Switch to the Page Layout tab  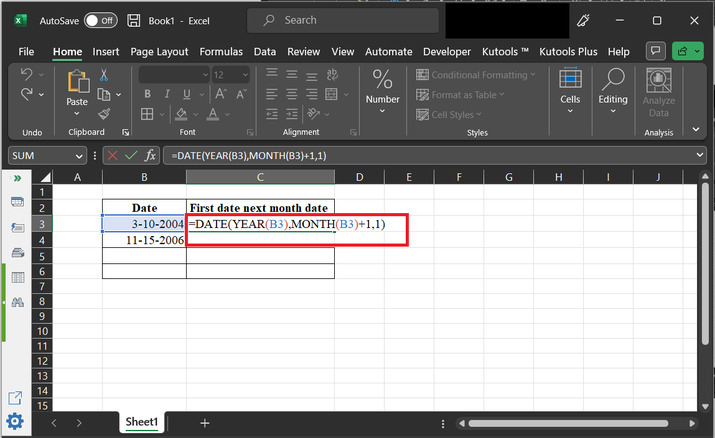point(159,51)
